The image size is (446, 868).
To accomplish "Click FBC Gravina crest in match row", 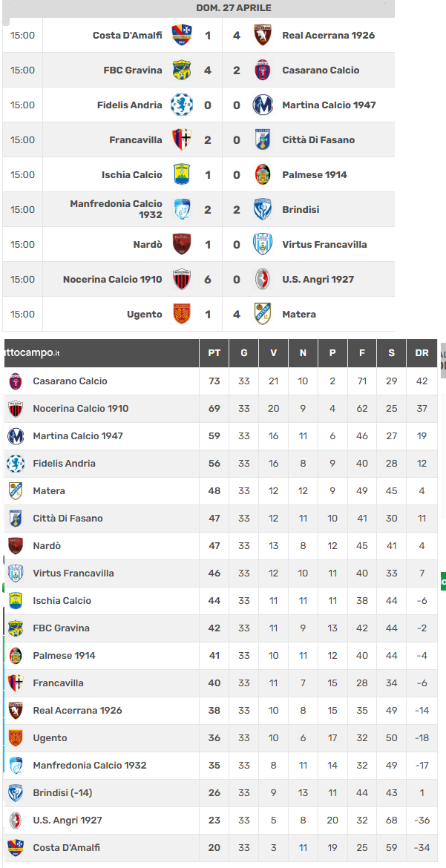I will (181, 70).
